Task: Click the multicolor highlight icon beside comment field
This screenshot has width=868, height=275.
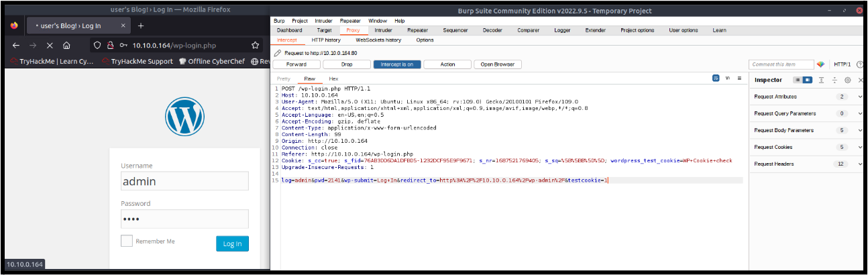Action: (820, 64)
